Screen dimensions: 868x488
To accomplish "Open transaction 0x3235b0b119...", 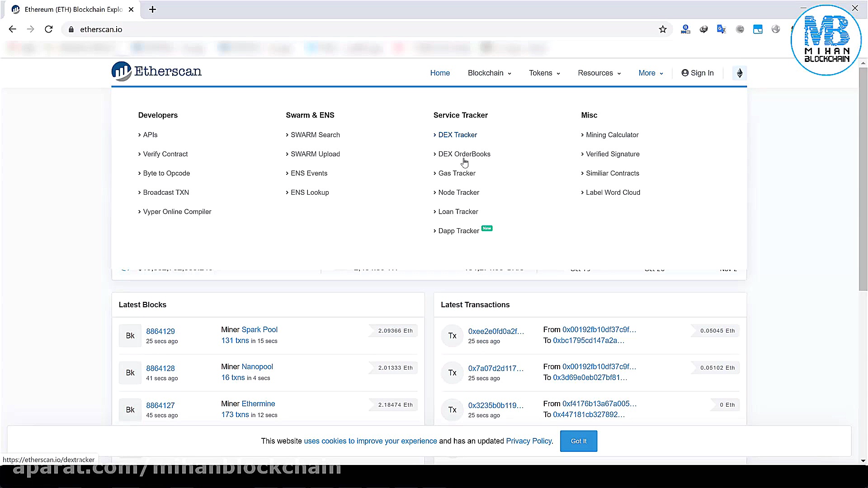I will [x=496, y=405].
